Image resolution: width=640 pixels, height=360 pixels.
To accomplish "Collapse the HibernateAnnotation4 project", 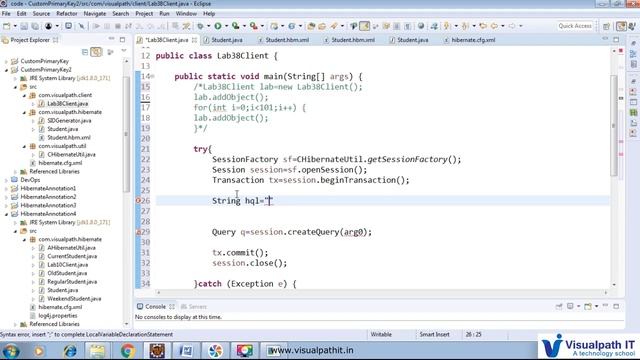I will [x=6, y=214].
